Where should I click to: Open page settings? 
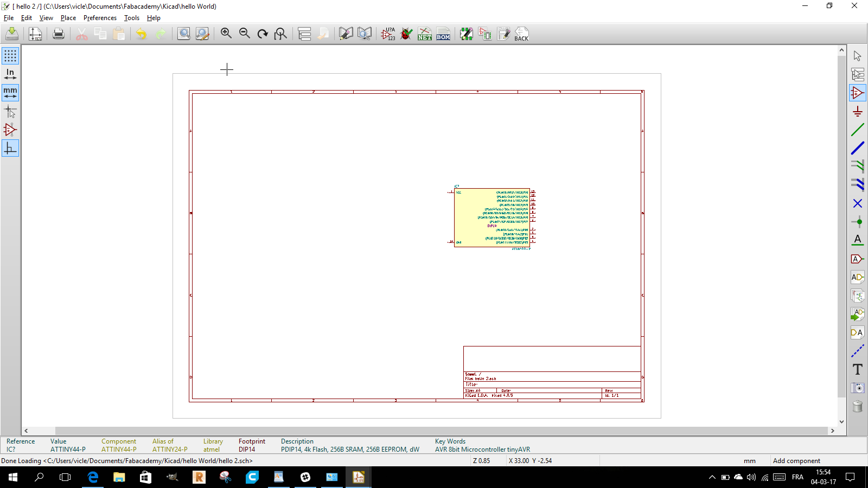click(35, 34)
